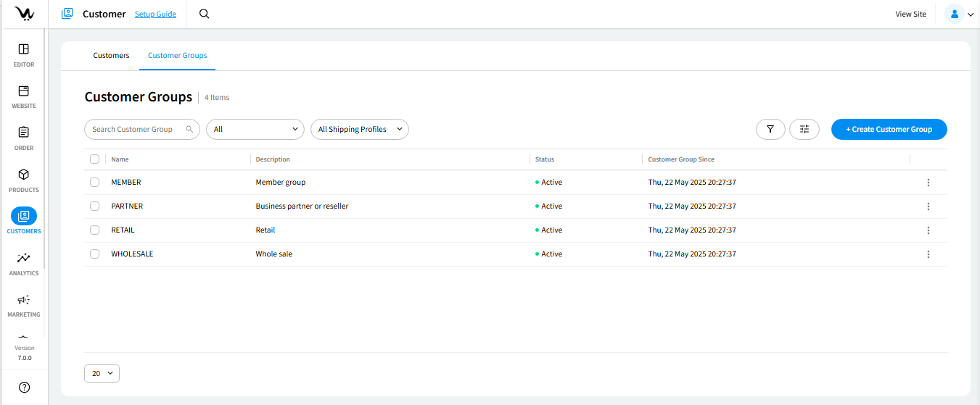Click the Search Customer Group field
This screenshot has width=980, height=405.
point(138,129)
